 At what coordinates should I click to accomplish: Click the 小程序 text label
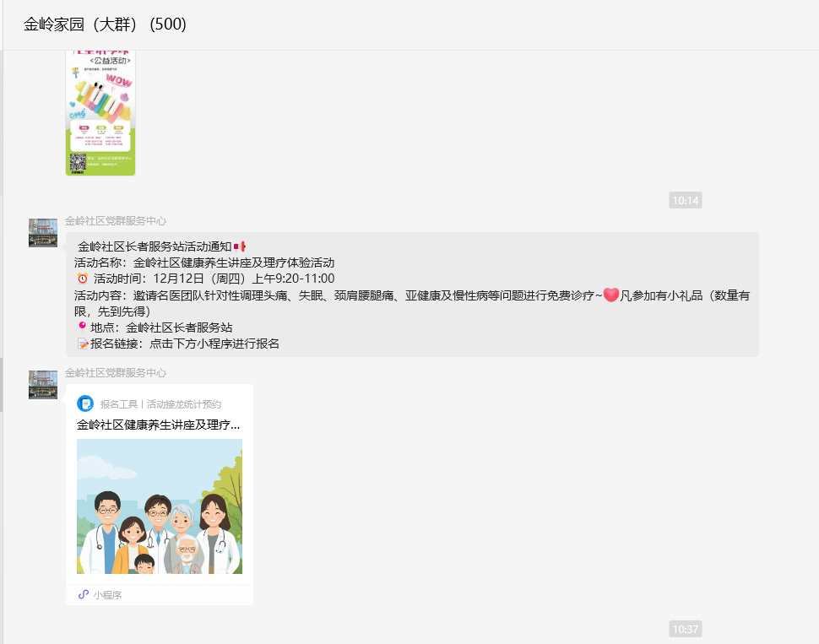click(108, 595)
